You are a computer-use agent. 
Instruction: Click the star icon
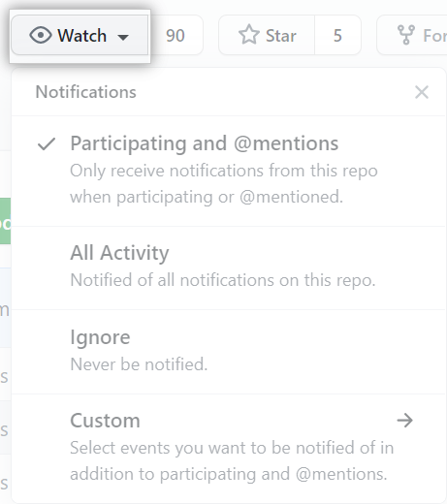pos(249,34)
